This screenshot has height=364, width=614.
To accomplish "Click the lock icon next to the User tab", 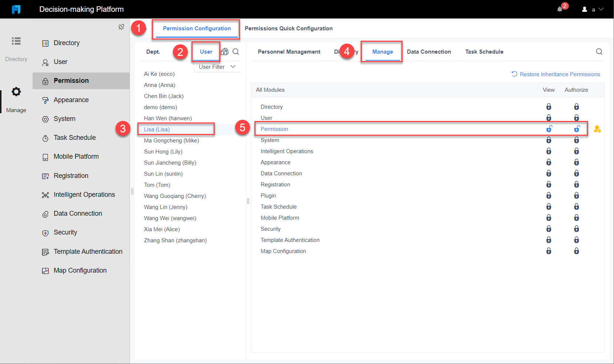I will pos(224,52).
